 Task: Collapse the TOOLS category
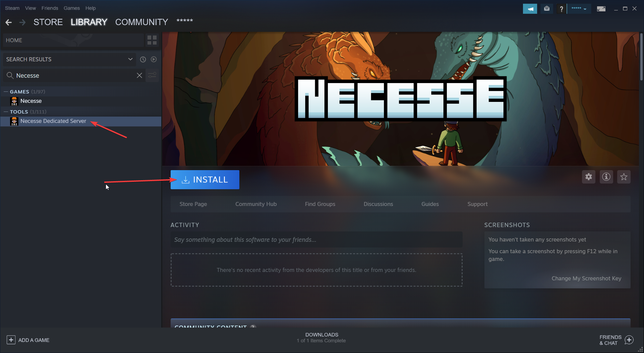(x=6, y=112)
